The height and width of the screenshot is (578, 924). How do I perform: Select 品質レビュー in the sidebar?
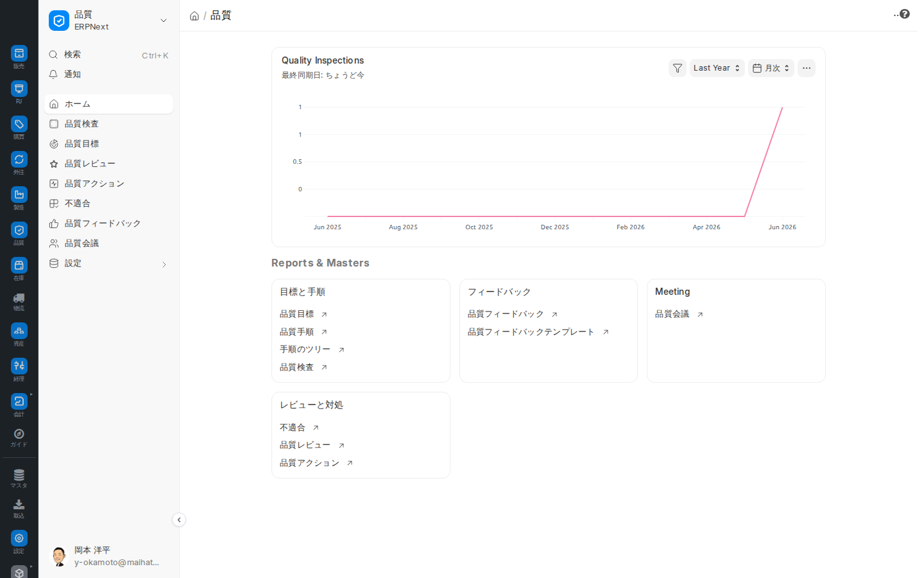(108, 164)
